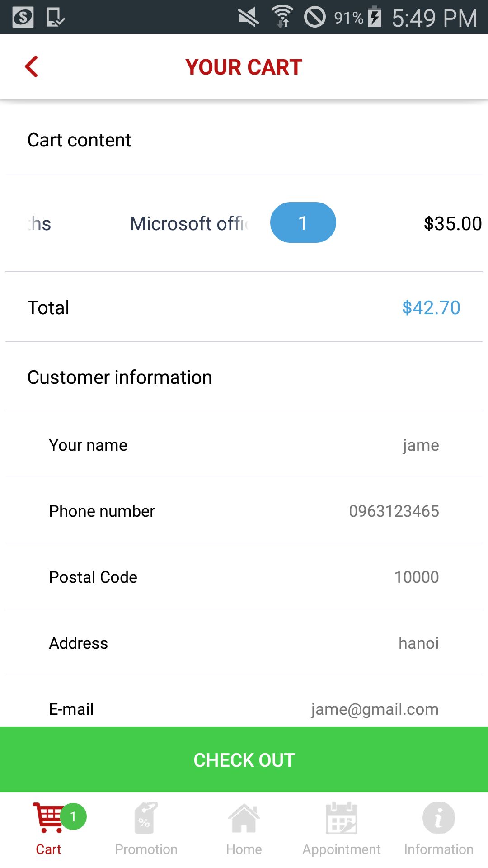Tap the blue quantity 1 pill

(303, 223)
